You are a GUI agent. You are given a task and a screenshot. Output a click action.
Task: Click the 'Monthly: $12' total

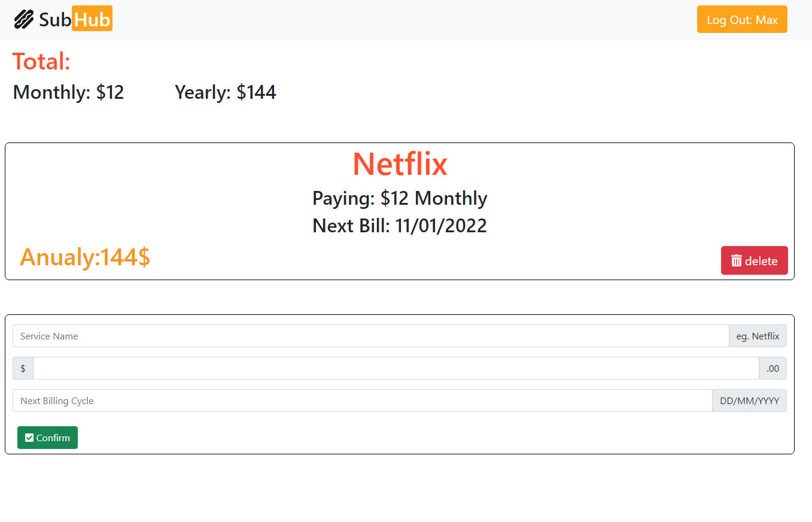tap(68, 92)
